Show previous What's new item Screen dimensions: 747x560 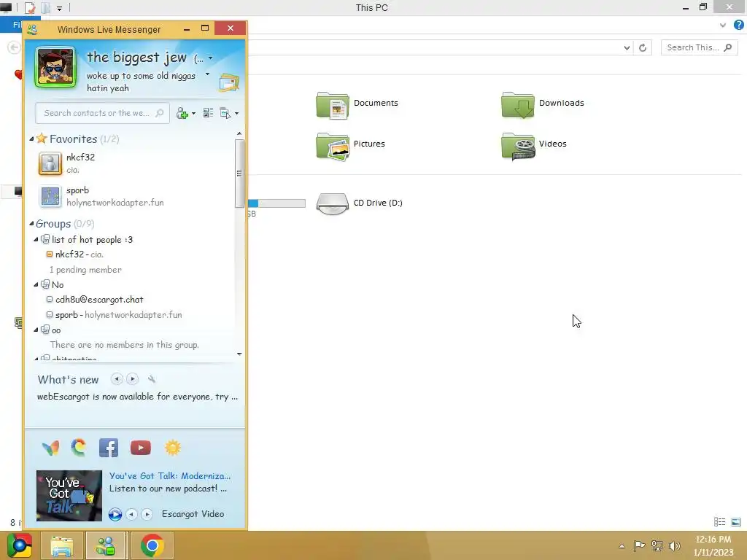(x=117, y=379)
